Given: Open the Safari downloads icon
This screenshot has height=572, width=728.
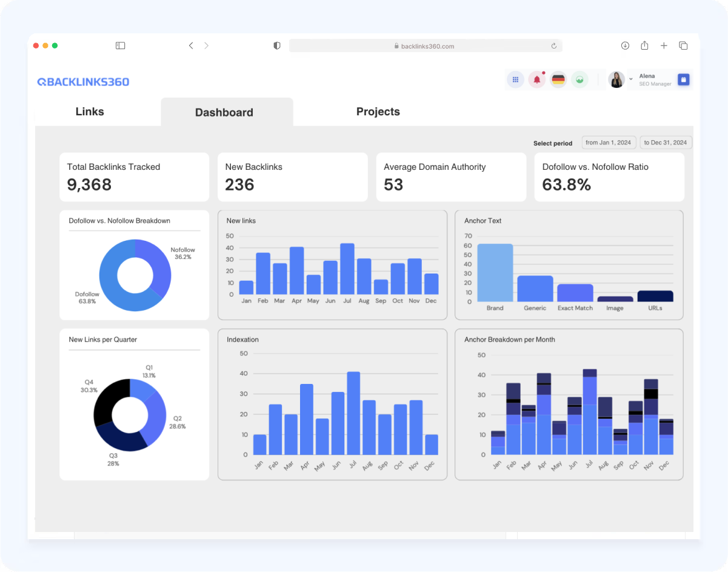Looking at the screenshot, I should [625, 45].
